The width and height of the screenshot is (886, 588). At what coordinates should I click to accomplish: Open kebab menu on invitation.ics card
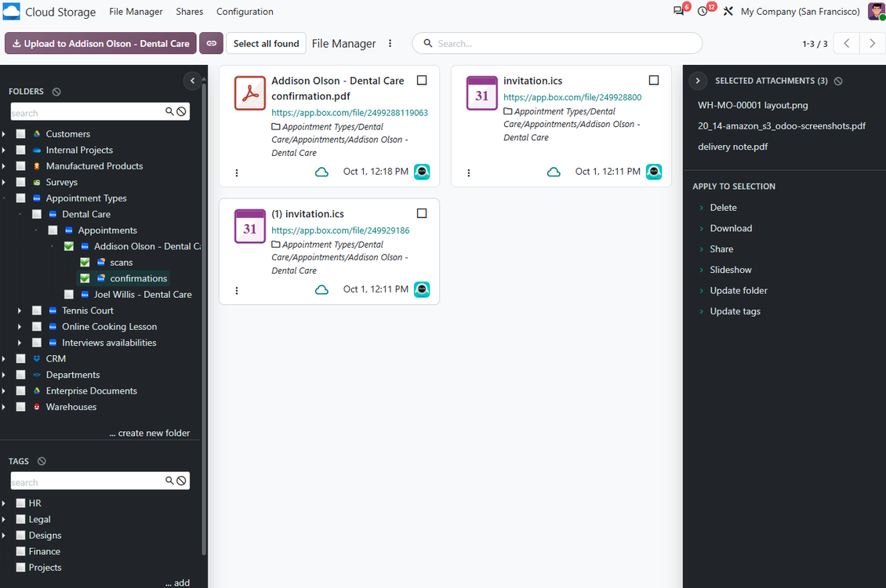tap(468, 172)
